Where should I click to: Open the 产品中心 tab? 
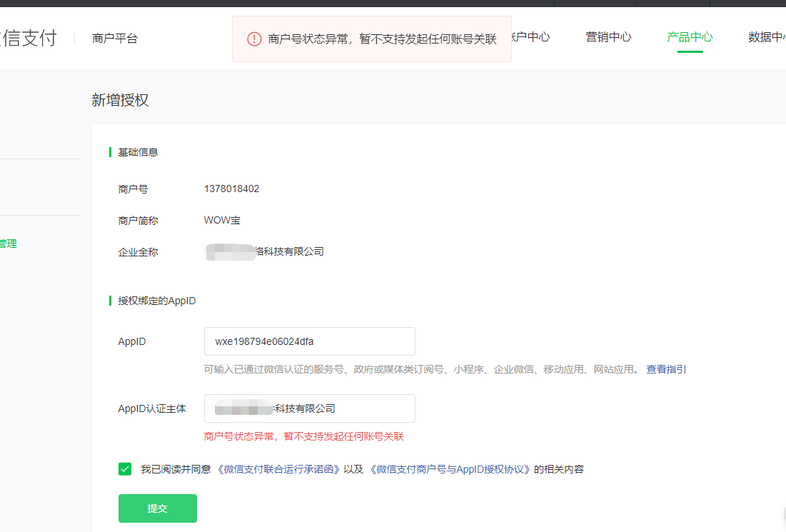(x=690, y=37)
